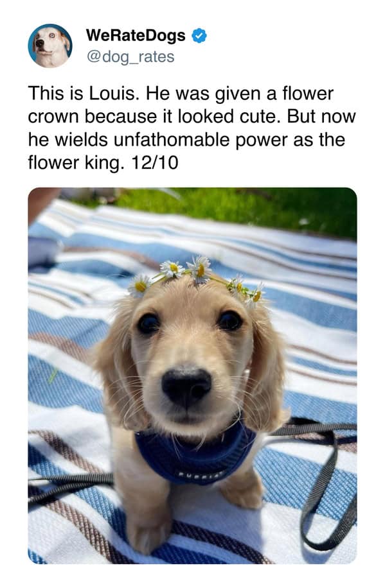Tap the puppy's black nose in photo
Viewport: 385px width, 588px height.
[186, 386]
